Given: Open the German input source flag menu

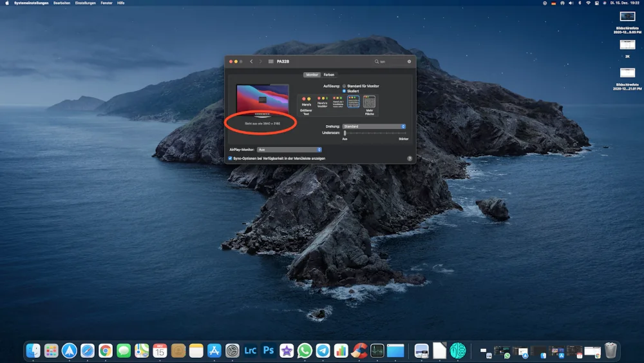Looking at the screenshot, I should (553, 3).
